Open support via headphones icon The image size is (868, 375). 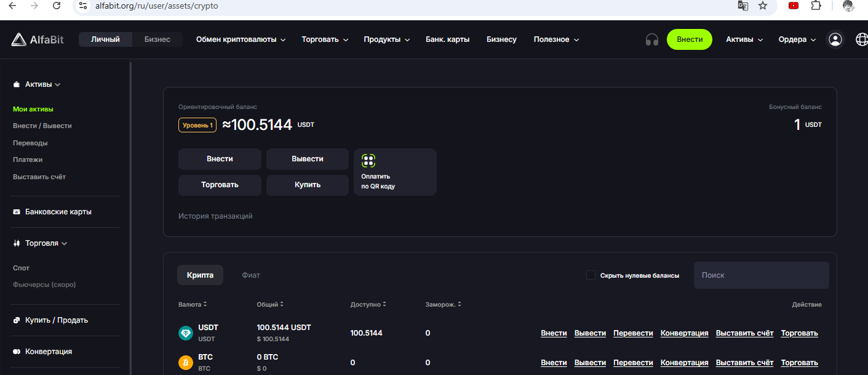click(x=651, y=39)
